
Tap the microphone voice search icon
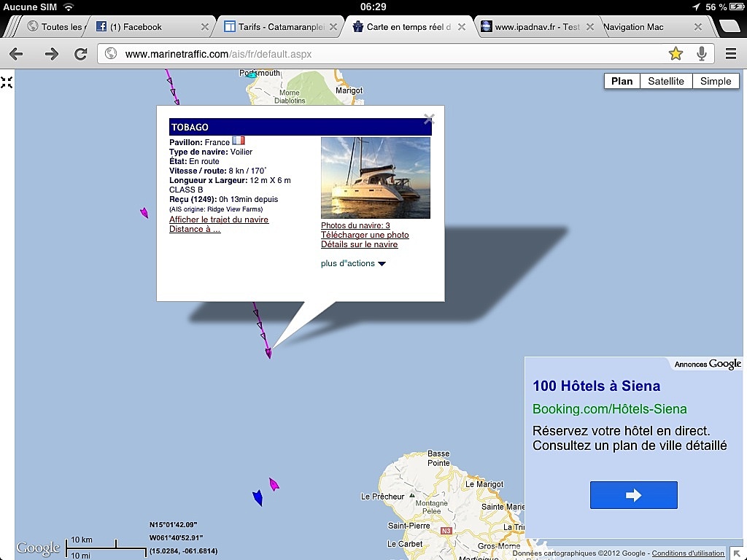click(701, 53)
